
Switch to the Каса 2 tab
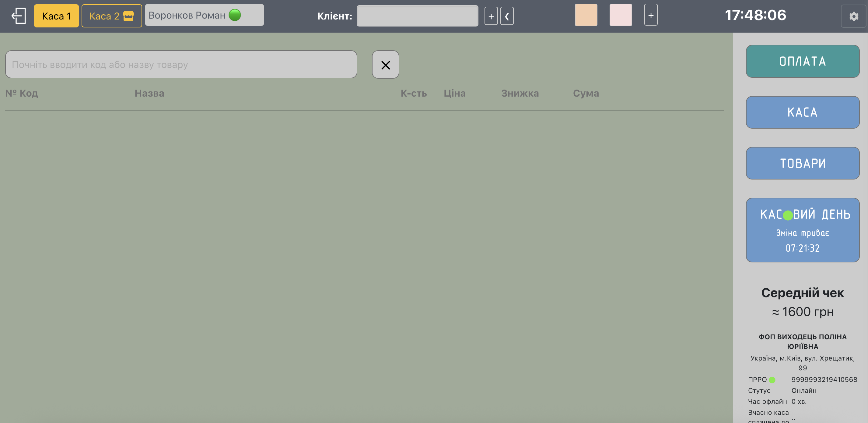(104, 16)
